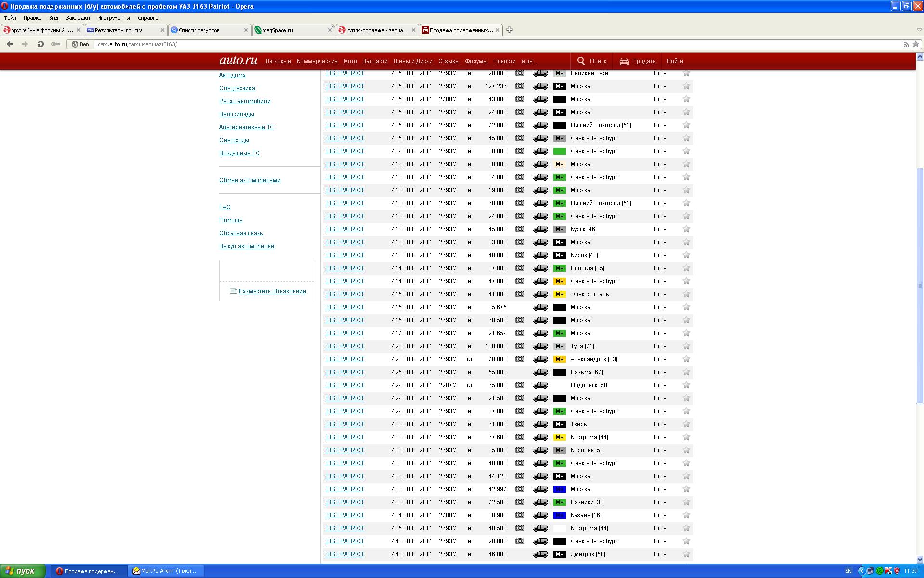The image size is (924, 578).
Task: Open a new tab with plus button
Action: coord(509,30)
